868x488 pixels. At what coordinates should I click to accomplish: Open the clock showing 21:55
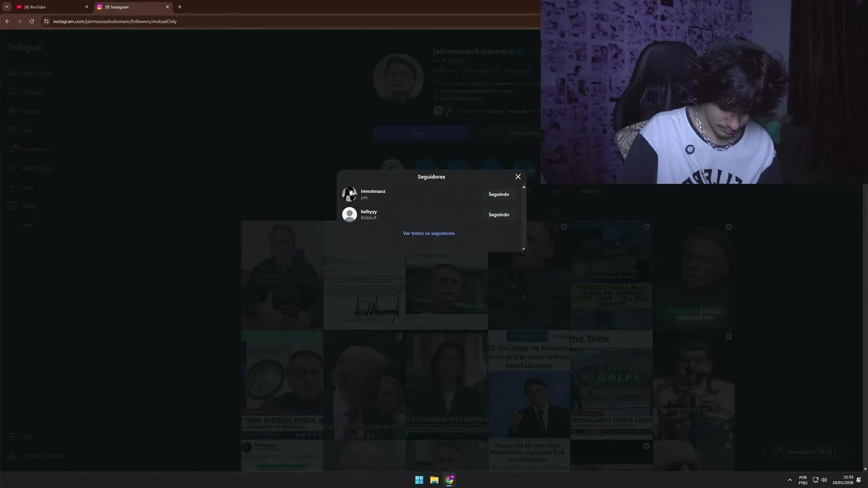tap(843, 480)
